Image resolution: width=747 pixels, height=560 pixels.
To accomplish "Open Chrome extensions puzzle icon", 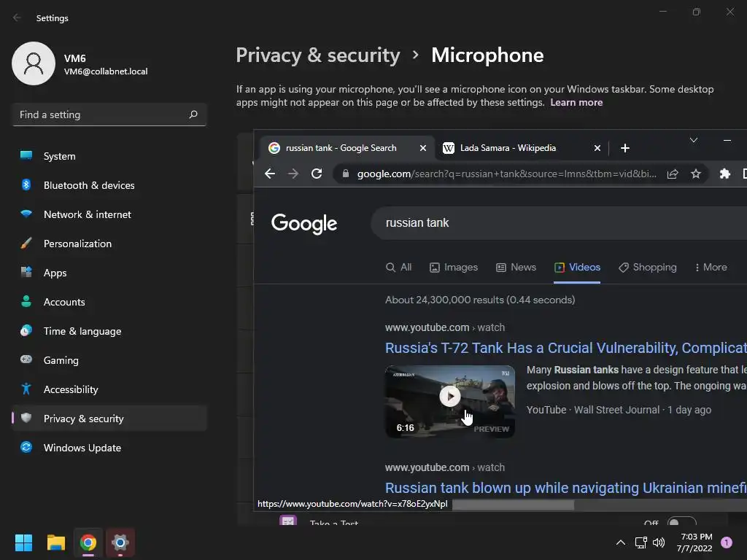I will coord(724,174).
